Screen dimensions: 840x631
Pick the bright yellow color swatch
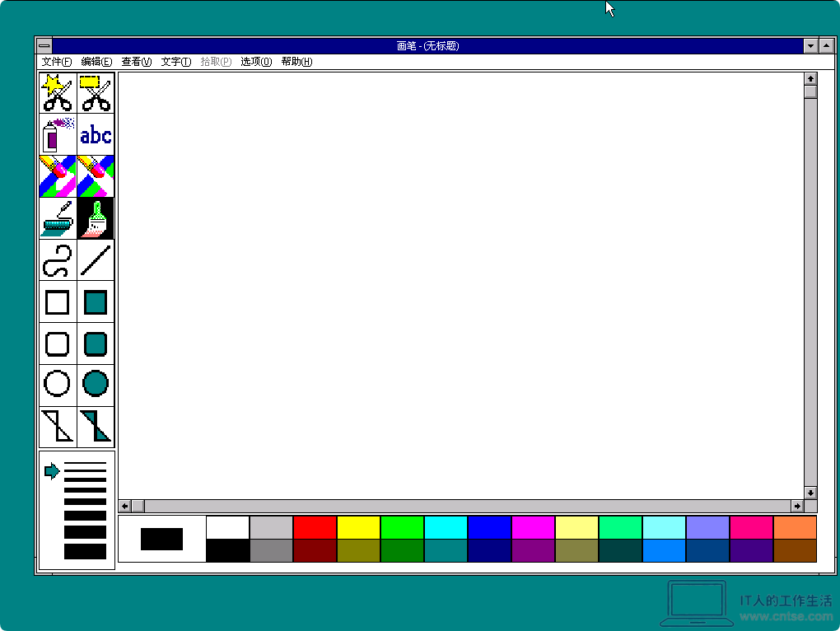[359, 528]
